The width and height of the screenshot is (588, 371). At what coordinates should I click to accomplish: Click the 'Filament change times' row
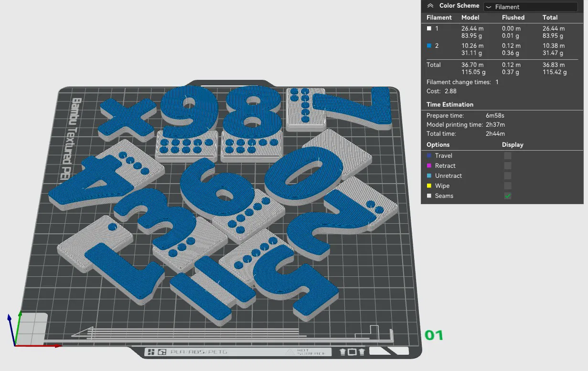[x=462, y=82]
